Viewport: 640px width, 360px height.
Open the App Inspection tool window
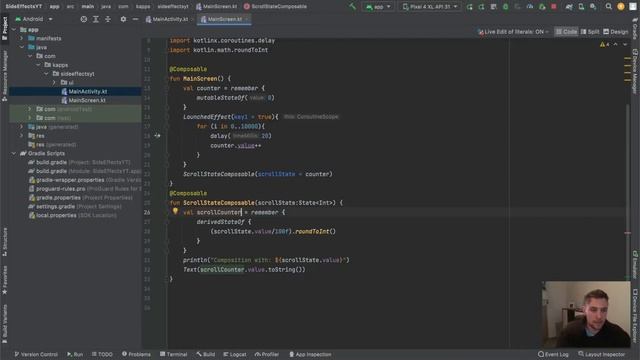click(310, 354)
